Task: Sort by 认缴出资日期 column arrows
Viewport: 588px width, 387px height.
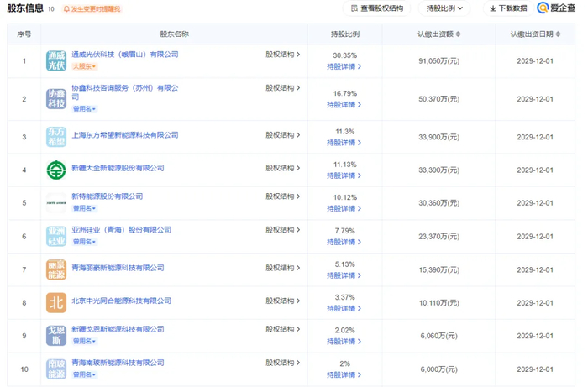Action: [558, 34]
